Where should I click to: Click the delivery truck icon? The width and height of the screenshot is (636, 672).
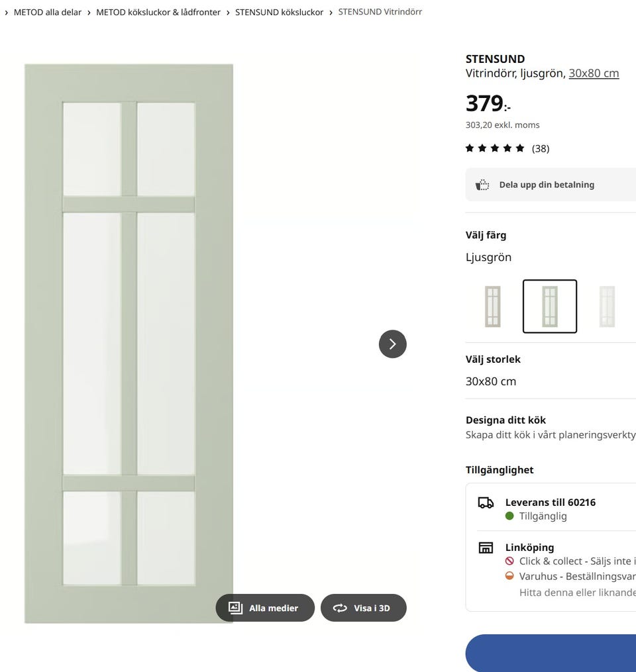(486, 503)
